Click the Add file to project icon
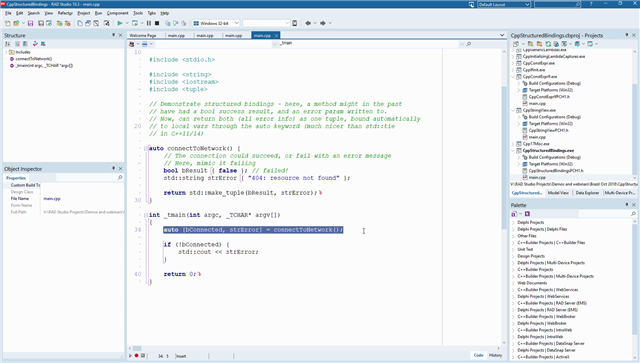This screenshot has height=363, width=640. tap(60, 23)
